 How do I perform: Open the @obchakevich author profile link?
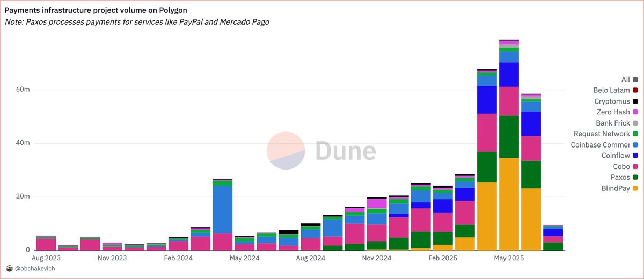(x=35, y=268)
